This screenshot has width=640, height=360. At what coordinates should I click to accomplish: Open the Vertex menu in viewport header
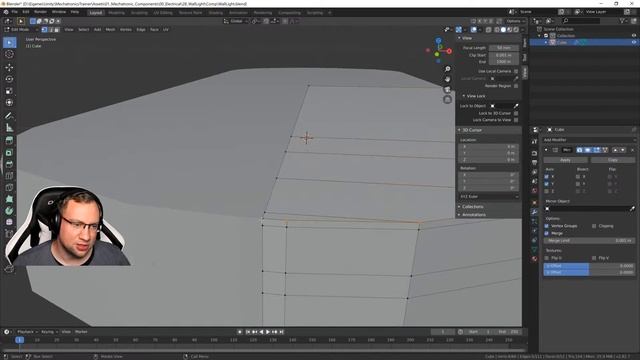pyautogui.click(x=126, y=30)
